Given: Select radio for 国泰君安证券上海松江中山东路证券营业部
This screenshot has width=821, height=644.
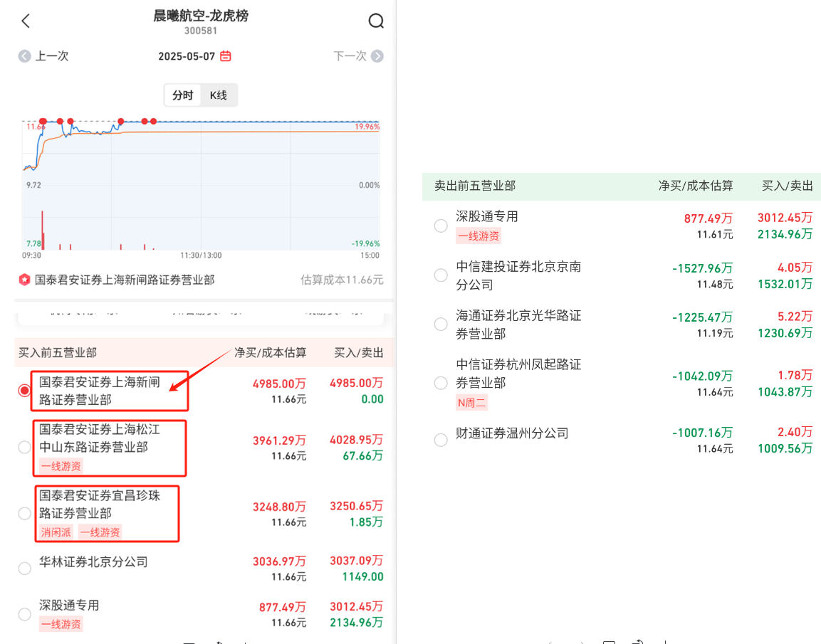Looking at the screenshot, I should [24, 448].
